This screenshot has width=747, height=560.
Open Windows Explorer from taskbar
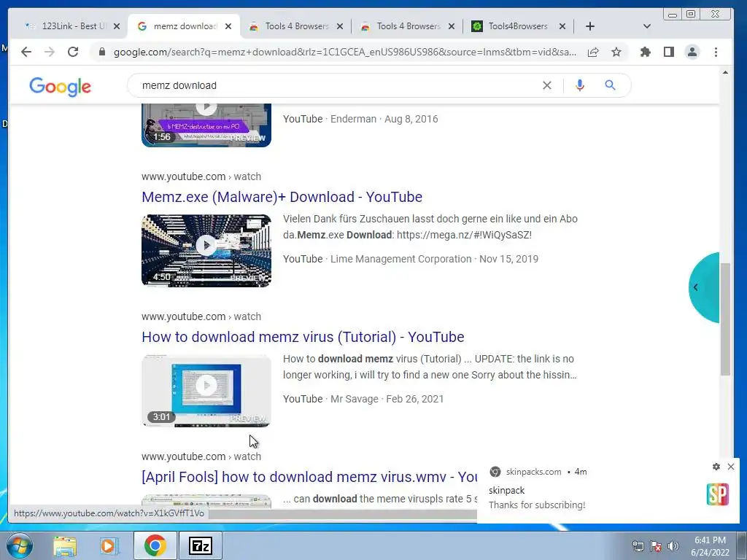click(x=65, y=545)
